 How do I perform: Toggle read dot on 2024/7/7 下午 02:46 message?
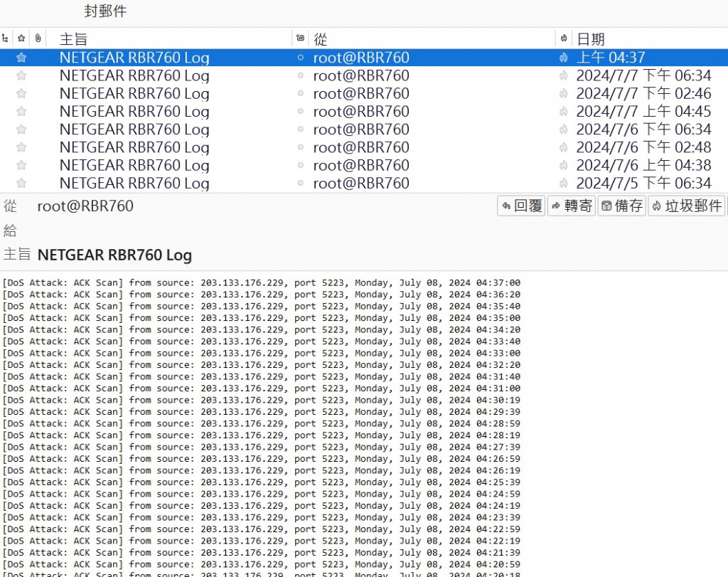[x=301, y=93]
